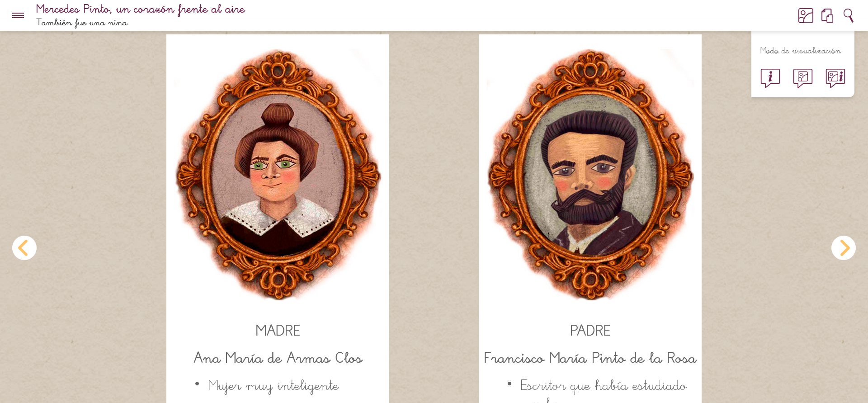Click the chapter subtitle También fue una niña
The height and width of the screenshot is (403, 868).
tap(82, 23)
